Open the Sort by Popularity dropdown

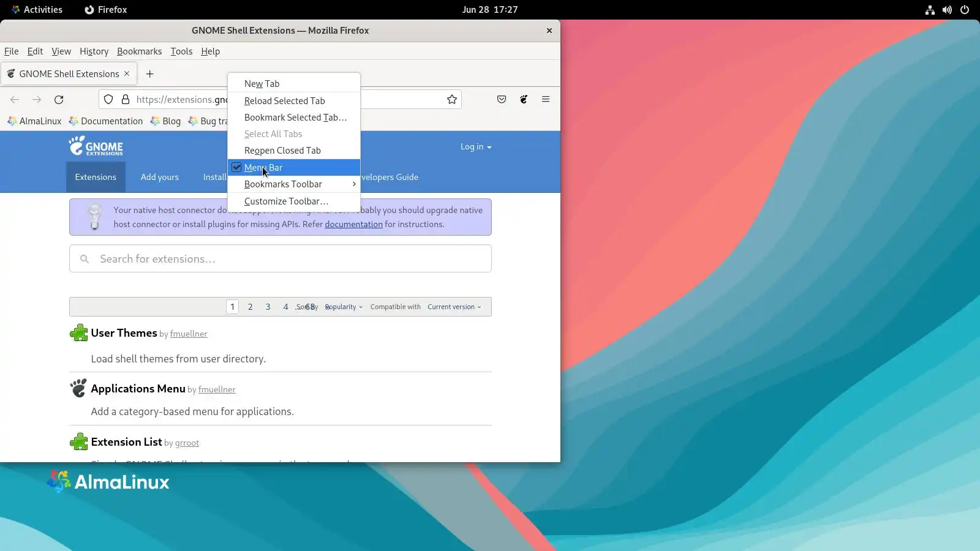344,307
